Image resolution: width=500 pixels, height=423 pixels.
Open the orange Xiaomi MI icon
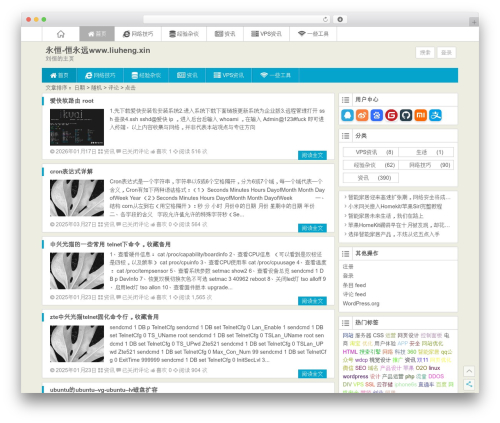421,115
